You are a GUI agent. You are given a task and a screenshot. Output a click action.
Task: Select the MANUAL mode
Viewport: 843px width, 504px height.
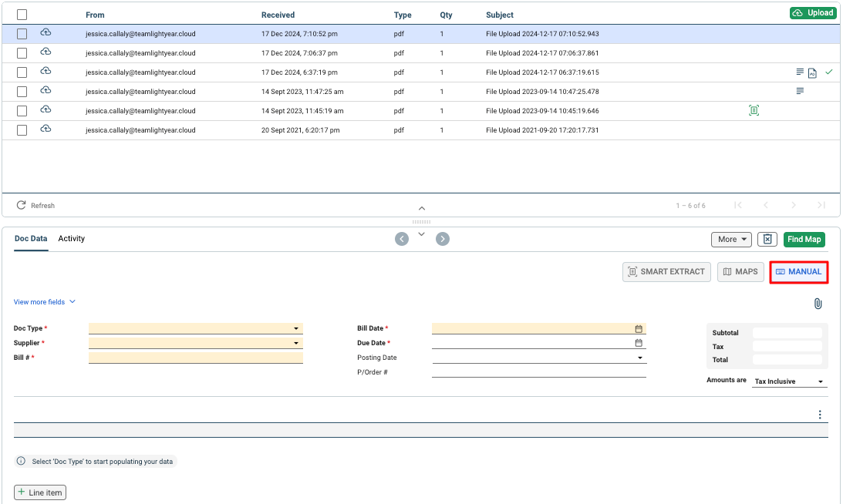click(798, 272)
